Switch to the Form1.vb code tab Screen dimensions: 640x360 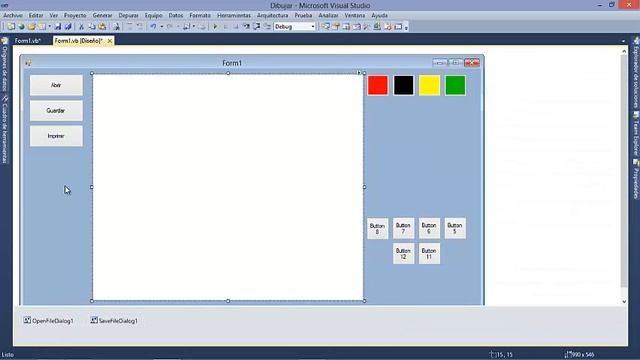click(28, 41)
